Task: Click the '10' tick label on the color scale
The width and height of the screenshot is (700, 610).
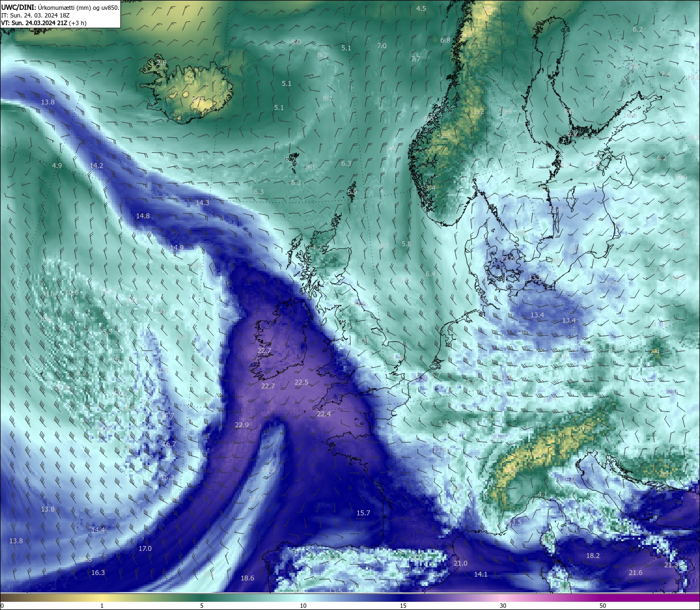Action: tap(302, 606)
